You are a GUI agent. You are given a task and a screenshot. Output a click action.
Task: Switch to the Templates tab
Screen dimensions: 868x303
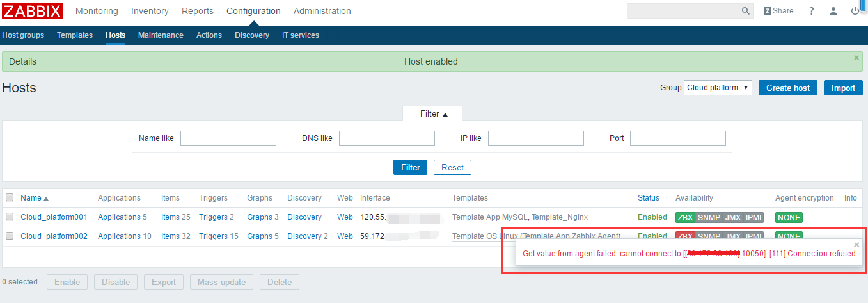click(x=75, y=35)
